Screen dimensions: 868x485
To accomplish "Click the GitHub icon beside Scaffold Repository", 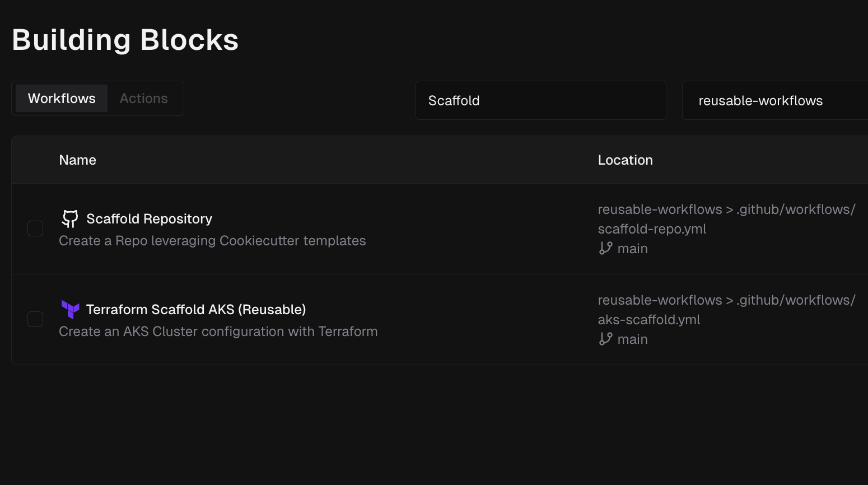I will click(x=70, y=218).
